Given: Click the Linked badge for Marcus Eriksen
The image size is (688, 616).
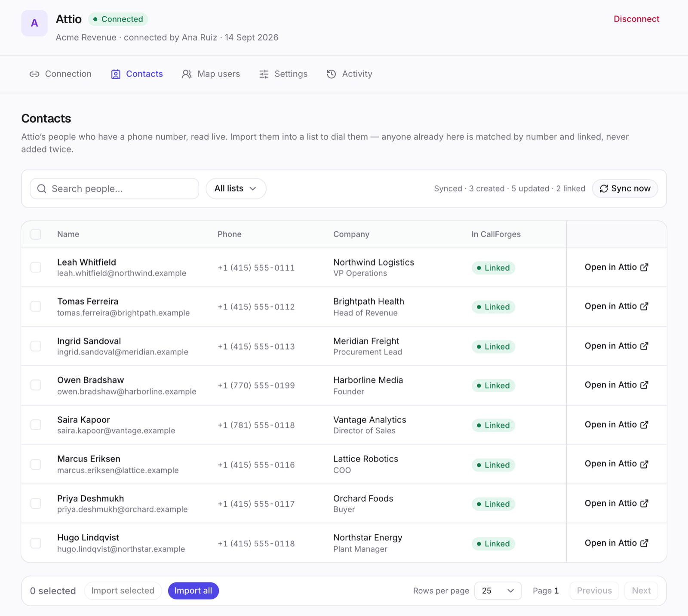Looking at the screenshot, I should point(493,465).
